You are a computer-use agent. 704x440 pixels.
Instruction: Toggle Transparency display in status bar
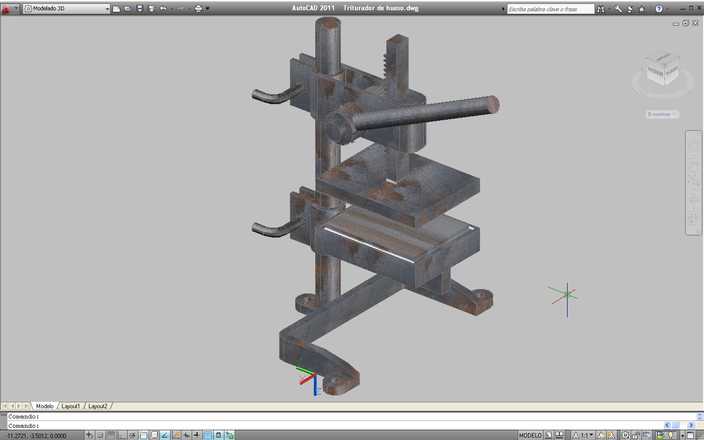click(207, 436)
